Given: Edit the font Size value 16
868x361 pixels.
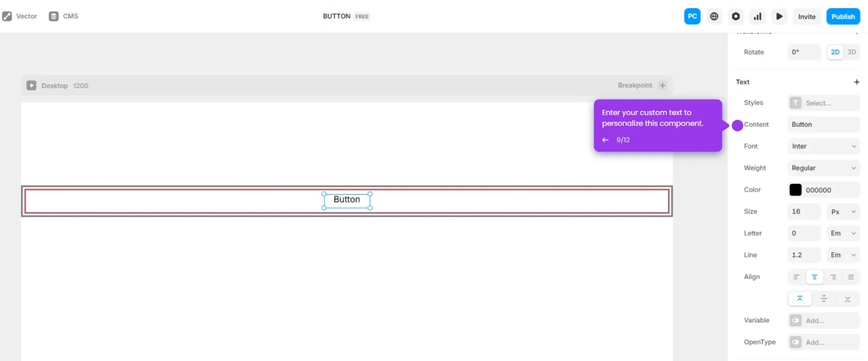Looking at the screenshot, I should click(804, 212).
